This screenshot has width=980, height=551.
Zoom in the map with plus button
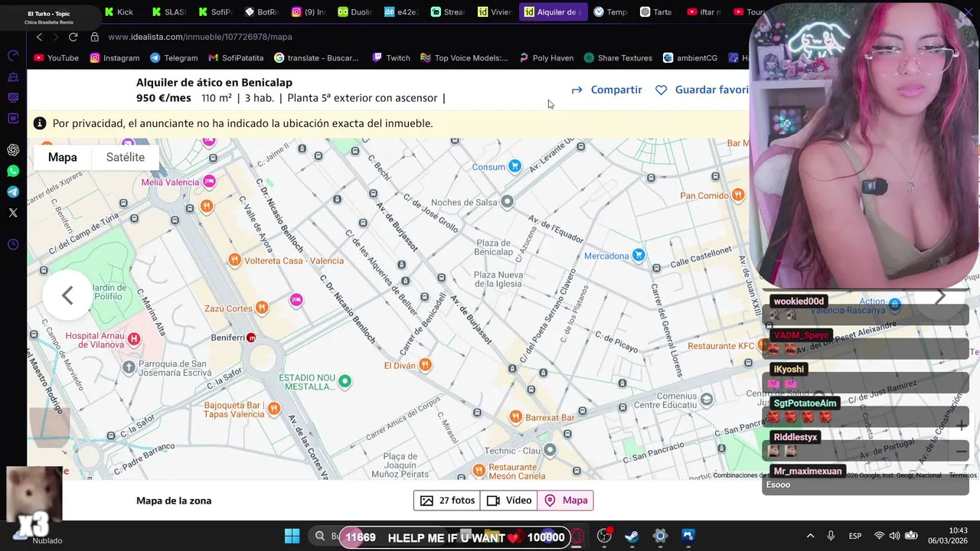coord(961,425)
